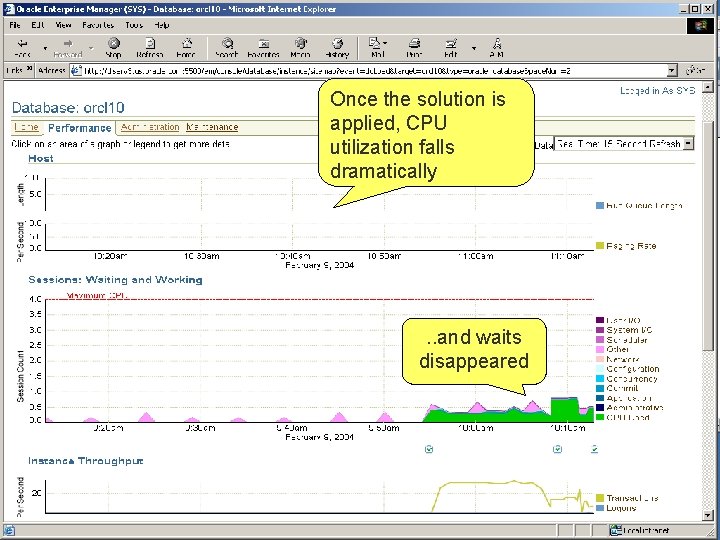The height and width of the screenshot is (540, 720).
Task: Click the User I/O legend swatch
Action: (600, 320)
